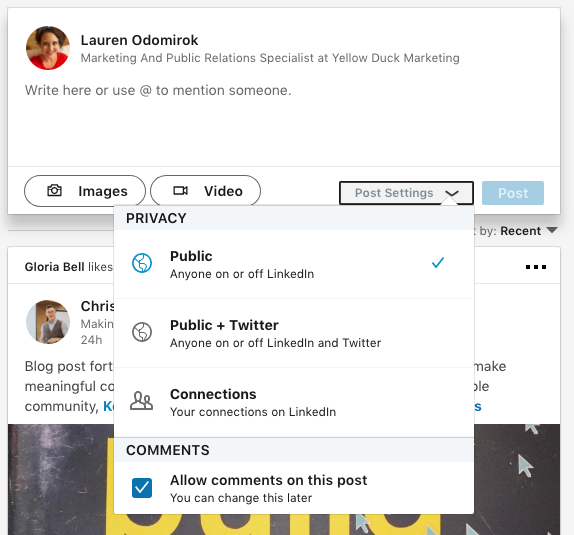
Task: Click the checkmark next to Public
Action: pos(438,263)
